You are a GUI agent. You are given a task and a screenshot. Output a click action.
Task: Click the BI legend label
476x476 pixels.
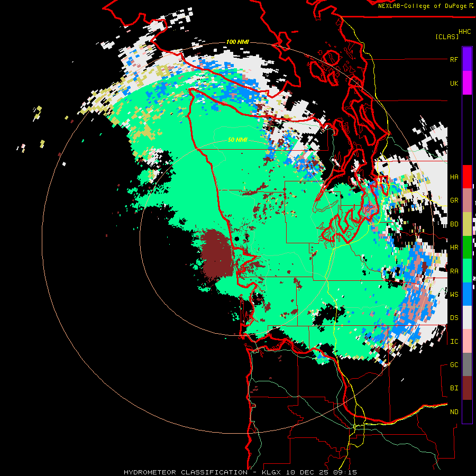(454, 388)
